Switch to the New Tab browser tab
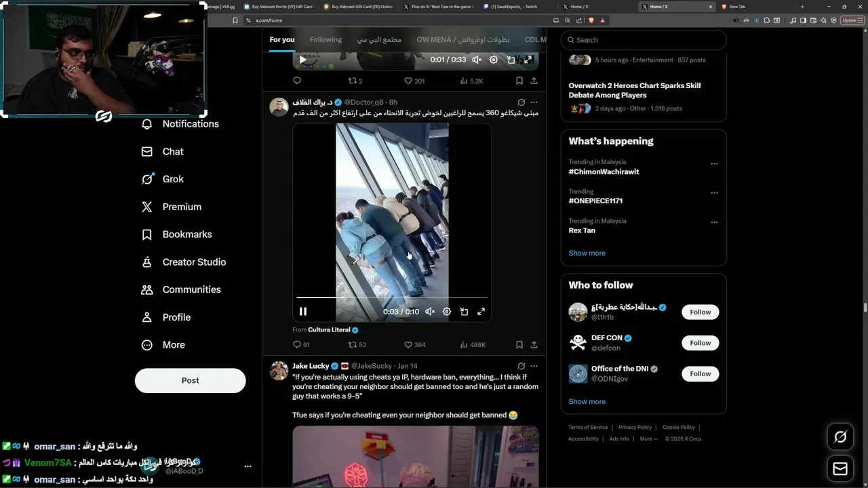 pyautogui.click(x=736, y=7)
